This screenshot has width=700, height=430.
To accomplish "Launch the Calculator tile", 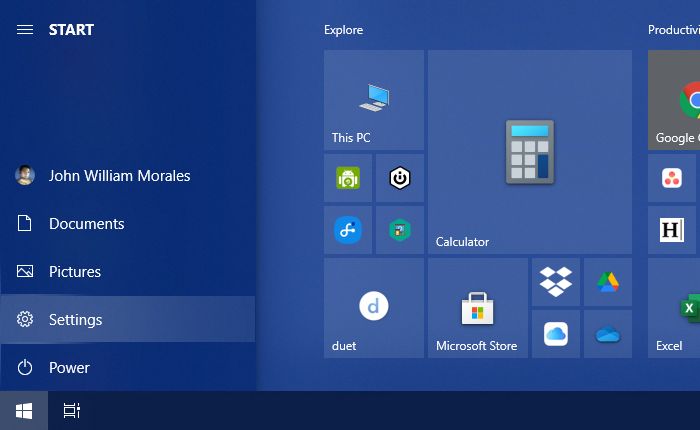I will tap(530, 152).
